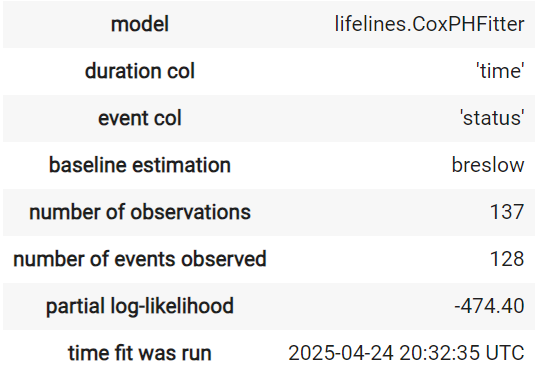
Task: Click the 'duration col' label
Action: click(140, 71)
